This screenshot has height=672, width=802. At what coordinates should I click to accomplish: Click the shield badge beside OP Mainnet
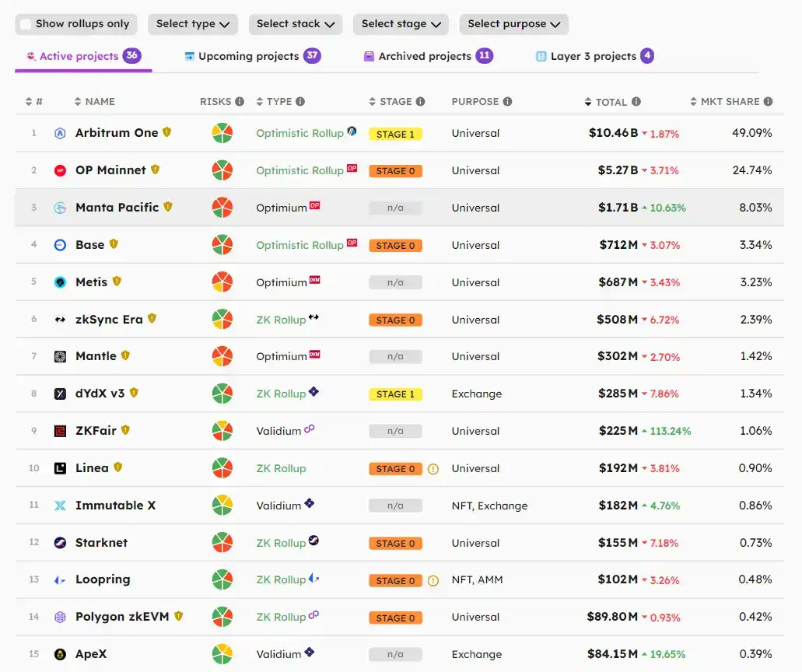coord(155,170)
